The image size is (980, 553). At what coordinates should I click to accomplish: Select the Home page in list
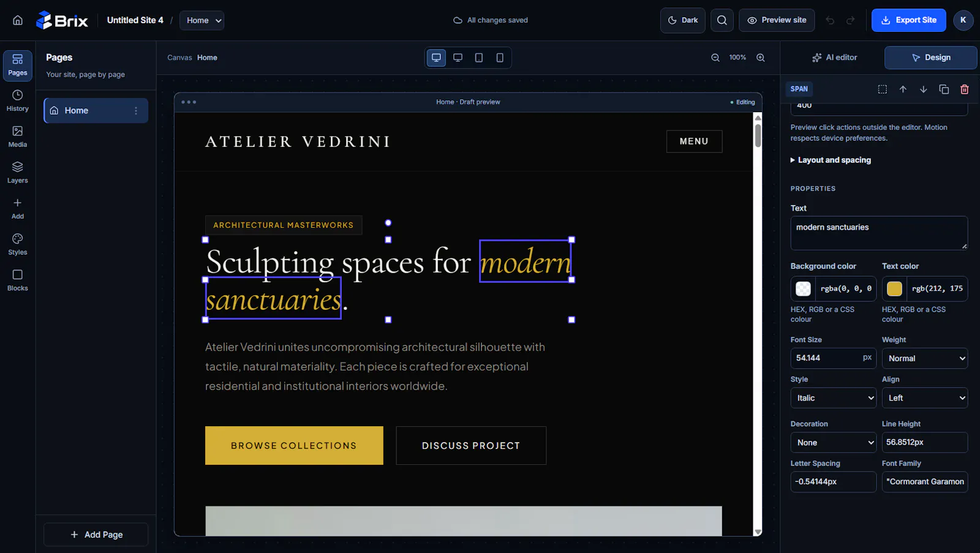pos(96,111)
